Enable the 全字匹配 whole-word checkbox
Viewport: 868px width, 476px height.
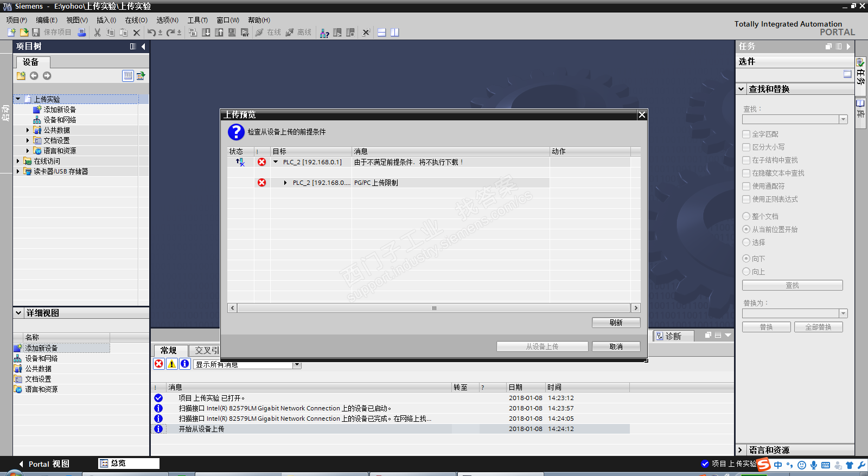[746, 134]
